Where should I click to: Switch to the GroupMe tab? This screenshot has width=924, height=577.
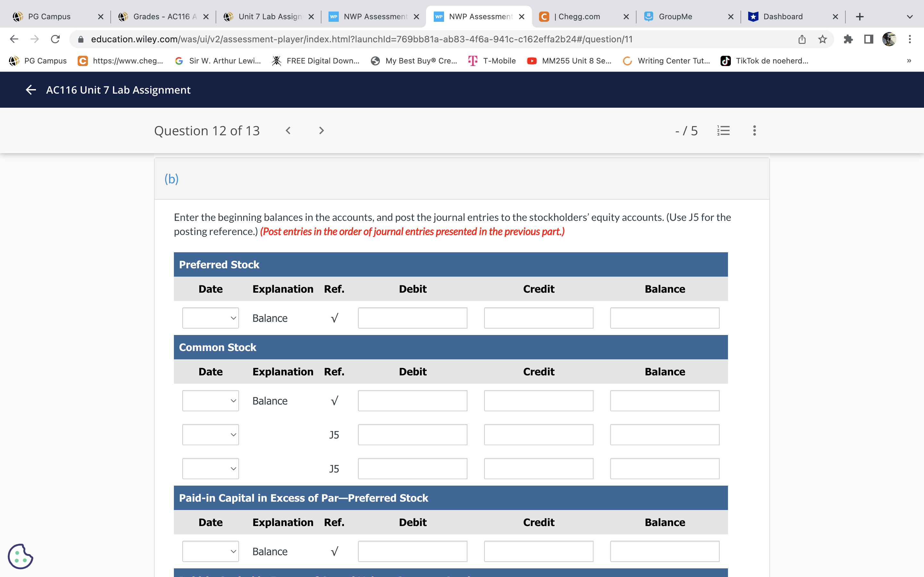coord(675,17)
